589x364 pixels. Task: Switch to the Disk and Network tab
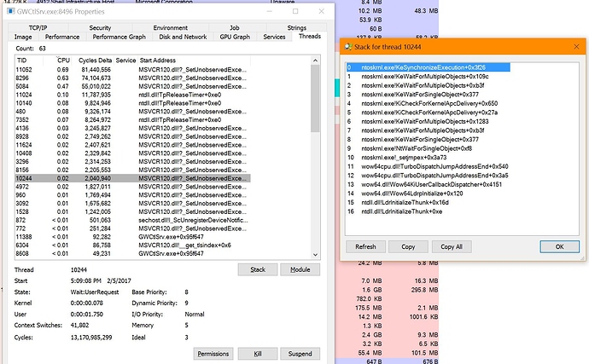183,38
